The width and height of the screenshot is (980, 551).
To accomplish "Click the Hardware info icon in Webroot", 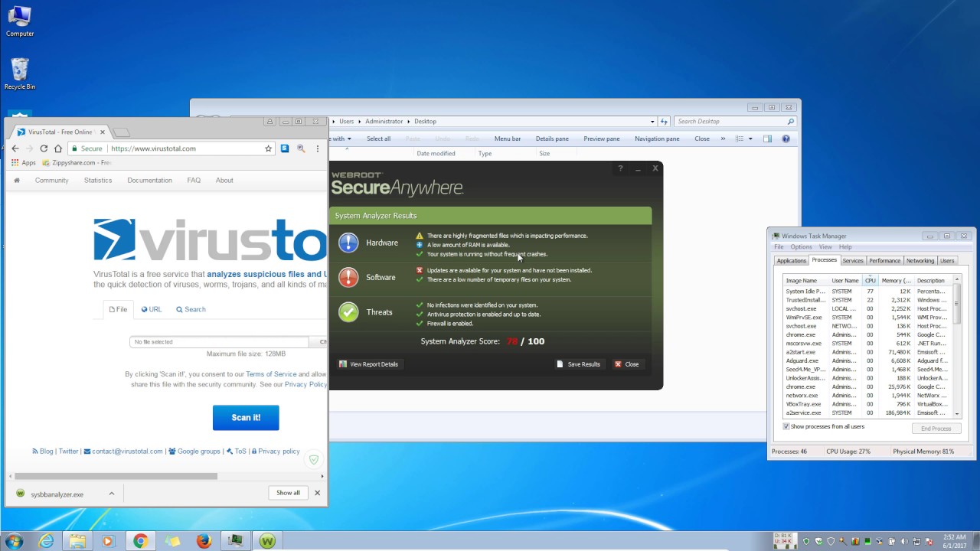I will [348, 243].
